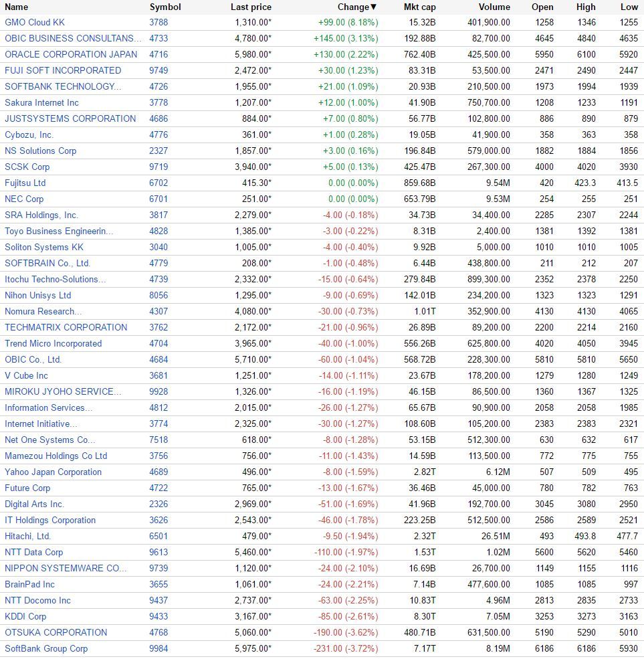Select the -231.00 (-3.72%) change value
The width and height of the screenshot is (644, 659).
click(346, 648)
